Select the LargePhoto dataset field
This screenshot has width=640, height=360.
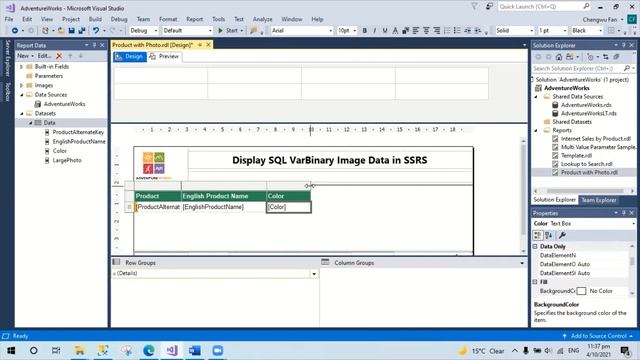click(67, 160)
